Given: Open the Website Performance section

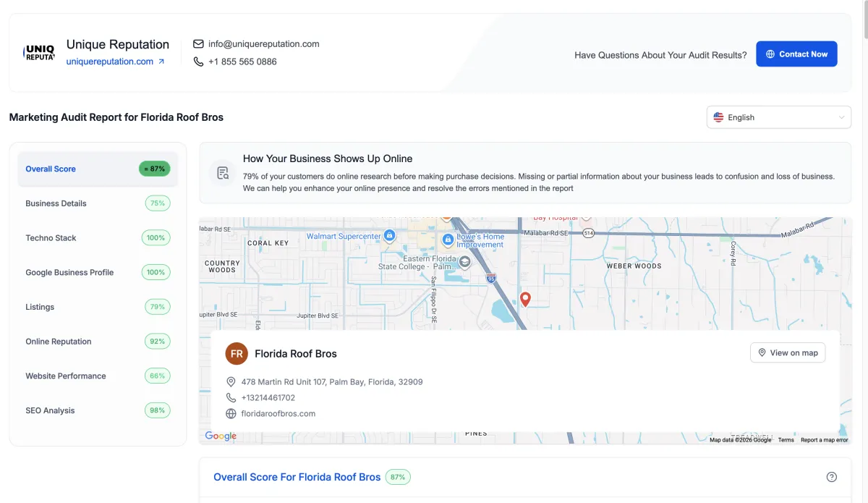Looking at the screenshot, I should click(98, 376).
